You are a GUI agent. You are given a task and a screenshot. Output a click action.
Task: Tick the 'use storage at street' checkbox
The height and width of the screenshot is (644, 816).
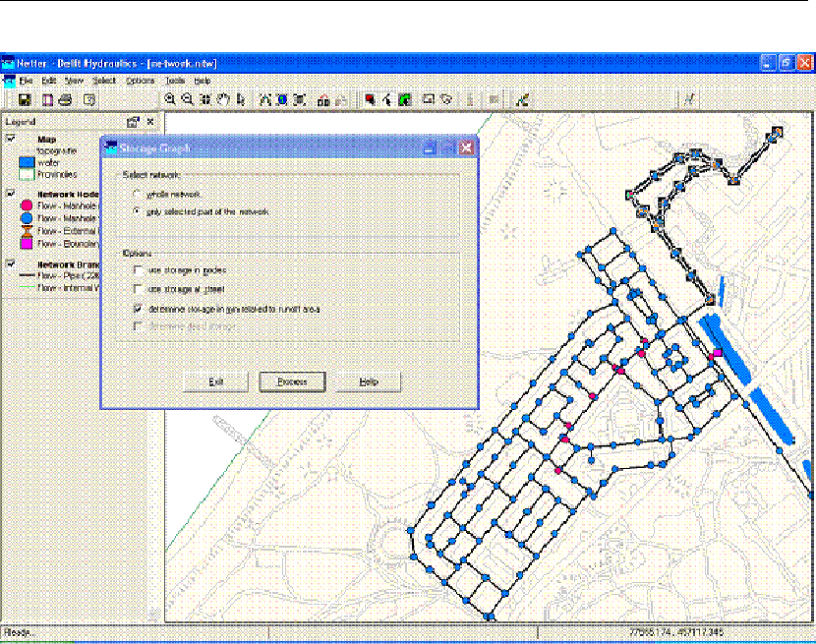(x=139, y=289)
